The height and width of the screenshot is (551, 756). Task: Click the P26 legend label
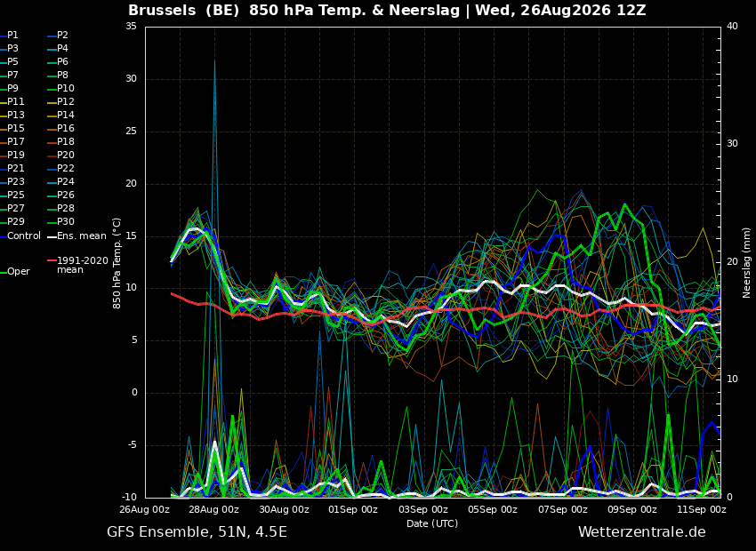point(66,195)
